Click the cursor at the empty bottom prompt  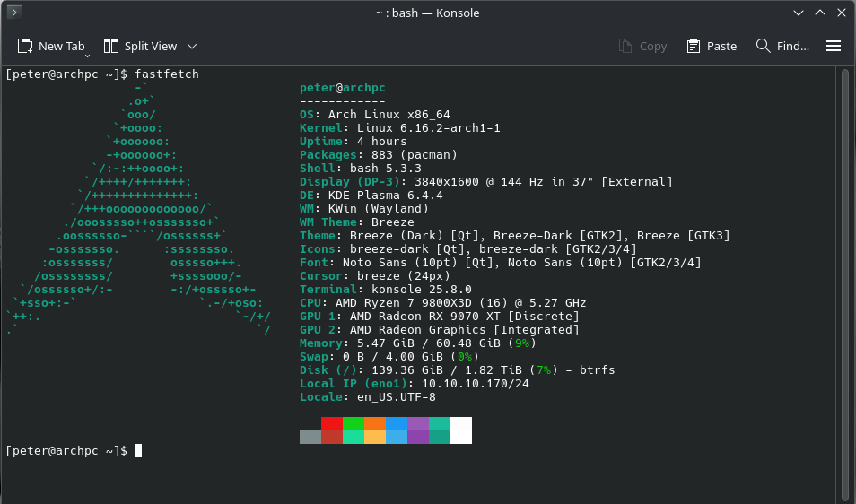pos(138,450)
